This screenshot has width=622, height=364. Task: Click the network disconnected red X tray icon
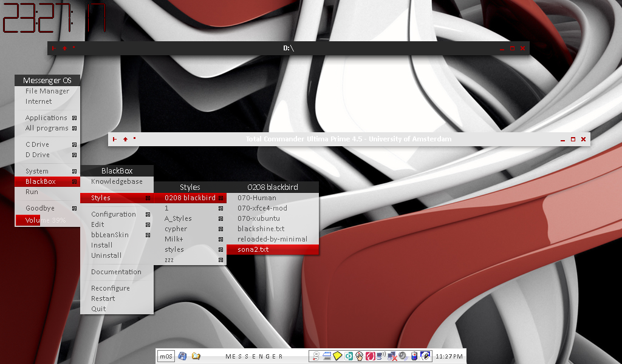point(392,356)
